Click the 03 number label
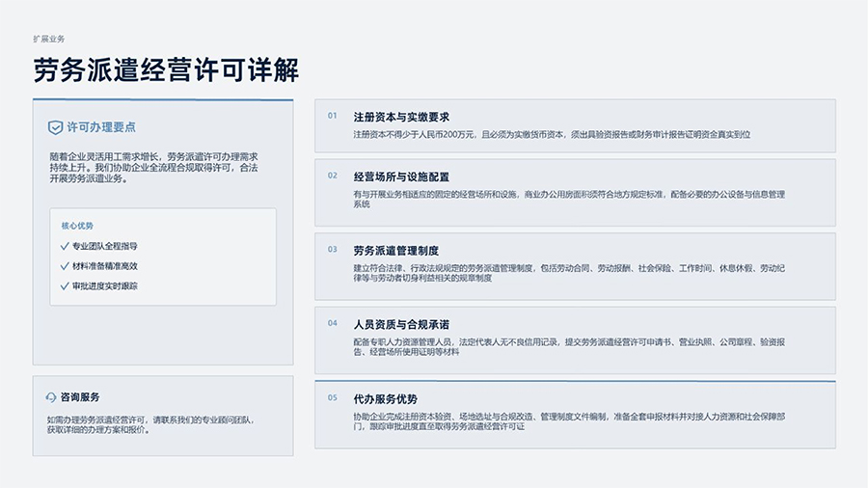The image size is (868, 488). (x=332, y=249)
